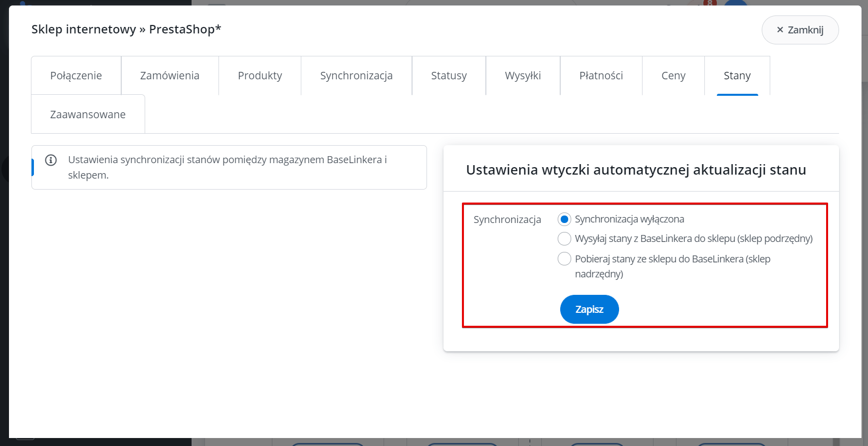Select Synchronizacja wyłączona radio button
This screenshot has height=446, width=868.
[x=564, y=219]
